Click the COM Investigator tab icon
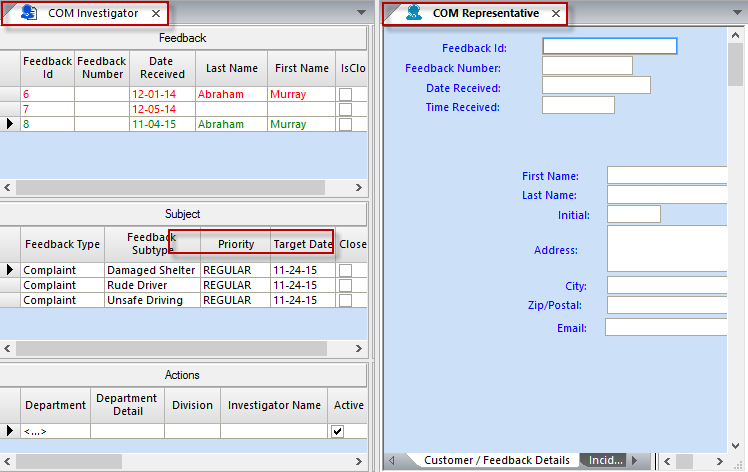This screenshot has height=472, width=748. [29, 13]
